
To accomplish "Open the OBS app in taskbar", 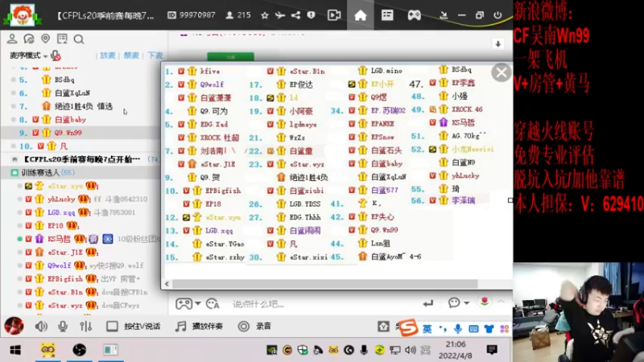I will coord(79,350).
